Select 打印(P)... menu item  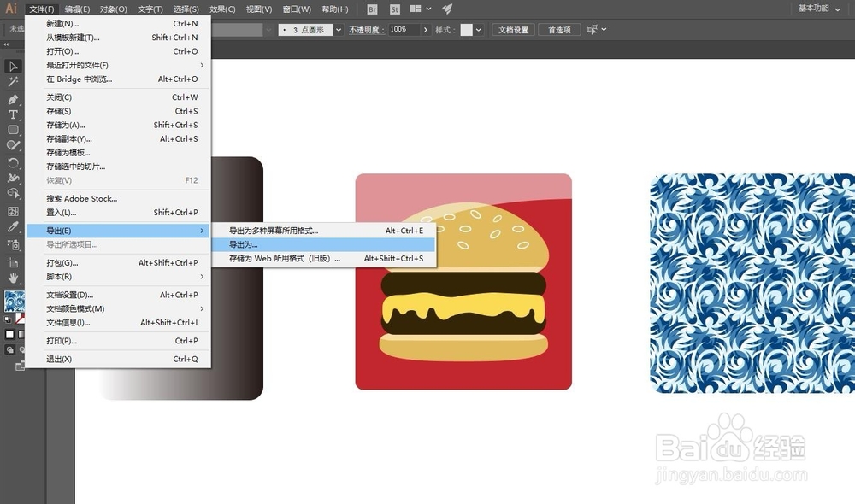pos(118,341)
